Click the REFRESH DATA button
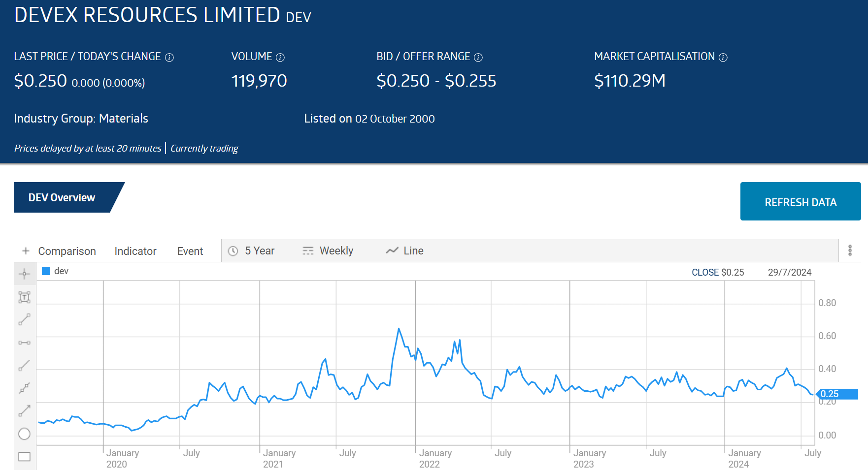 [801, 201]
